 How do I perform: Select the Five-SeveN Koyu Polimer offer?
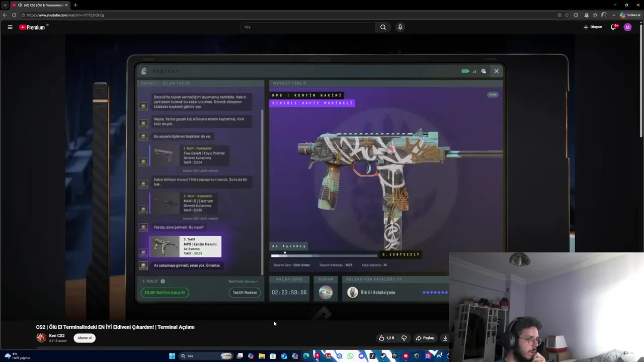pos(189,155)
